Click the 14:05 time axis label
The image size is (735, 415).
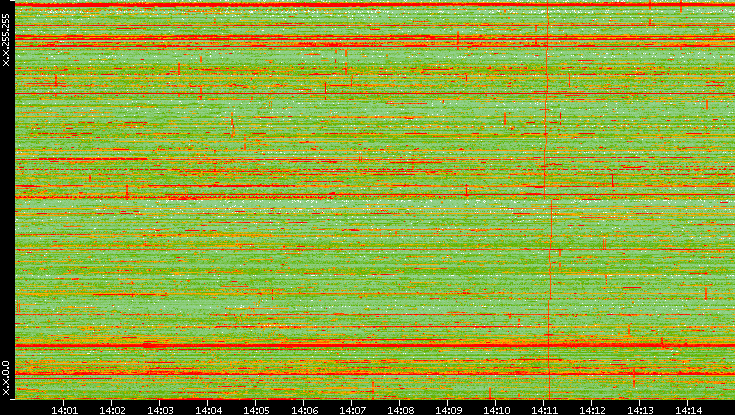point(256,410)
